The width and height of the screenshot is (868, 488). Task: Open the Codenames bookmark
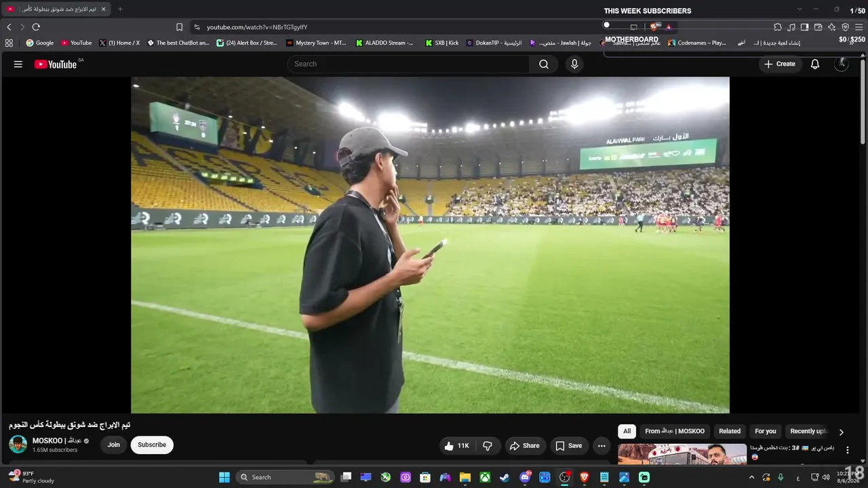click(697, 43)
